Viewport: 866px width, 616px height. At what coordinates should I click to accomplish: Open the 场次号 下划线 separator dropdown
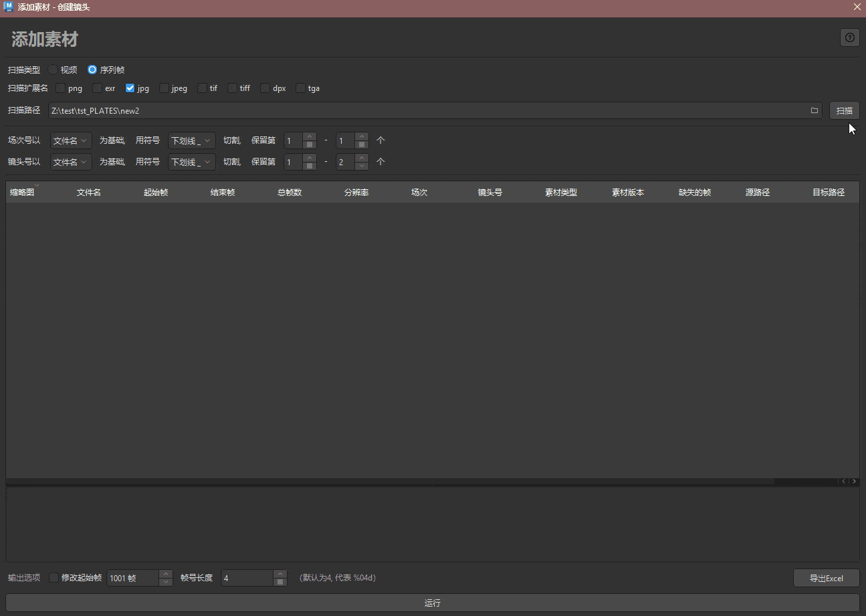tap(191, 141)
